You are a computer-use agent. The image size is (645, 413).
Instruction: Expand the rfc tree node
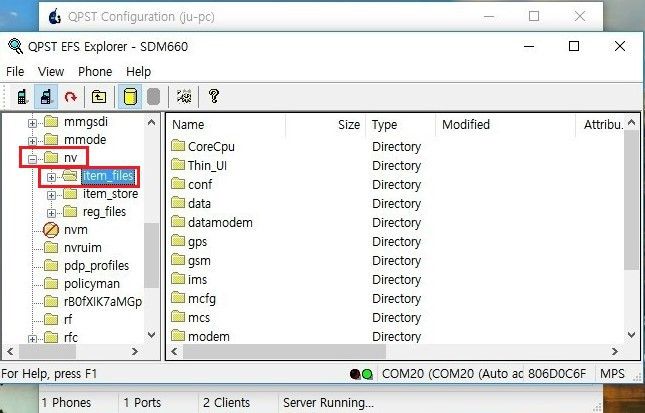(x=32, y=339)
